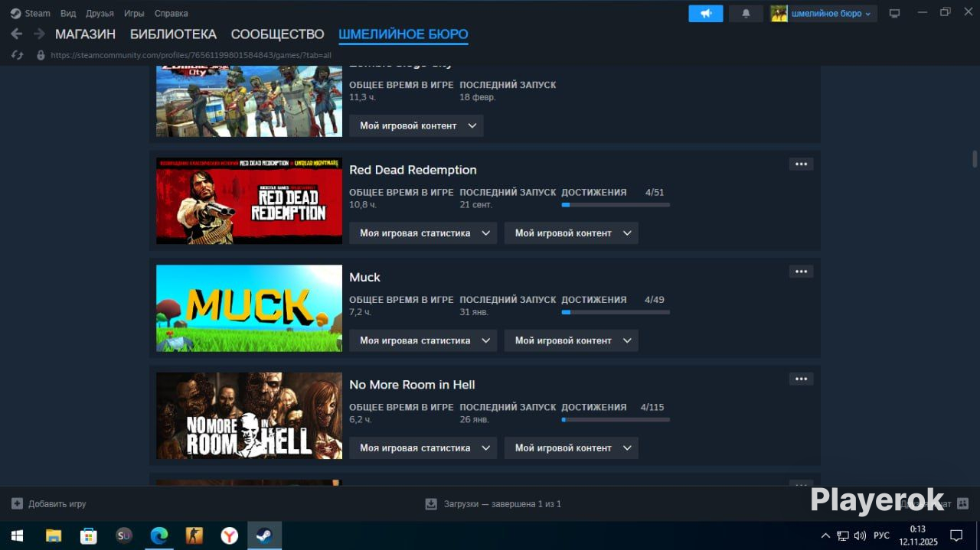
Task: Open the Red Dead Redemption cover image
Action: 249,201
